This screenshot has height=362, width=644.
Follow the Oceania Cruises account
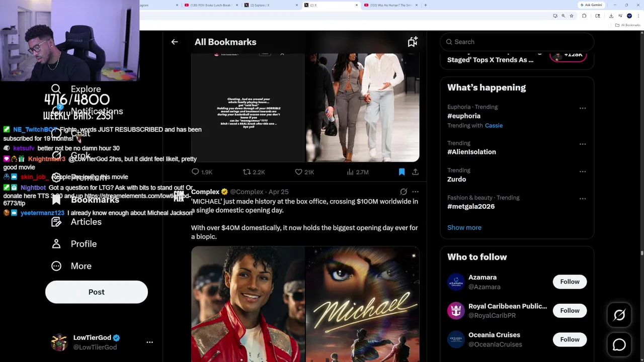570,340
